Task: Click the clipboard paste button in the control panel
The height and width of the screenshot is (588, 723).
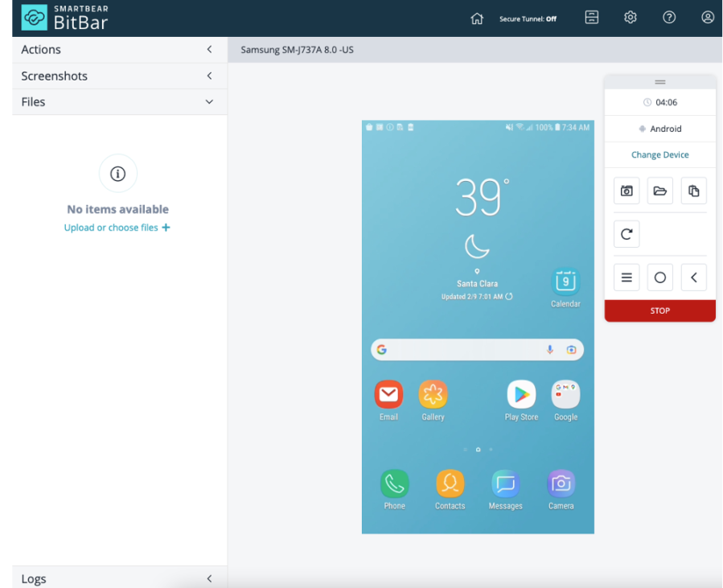Action: (x=693, y=191)
